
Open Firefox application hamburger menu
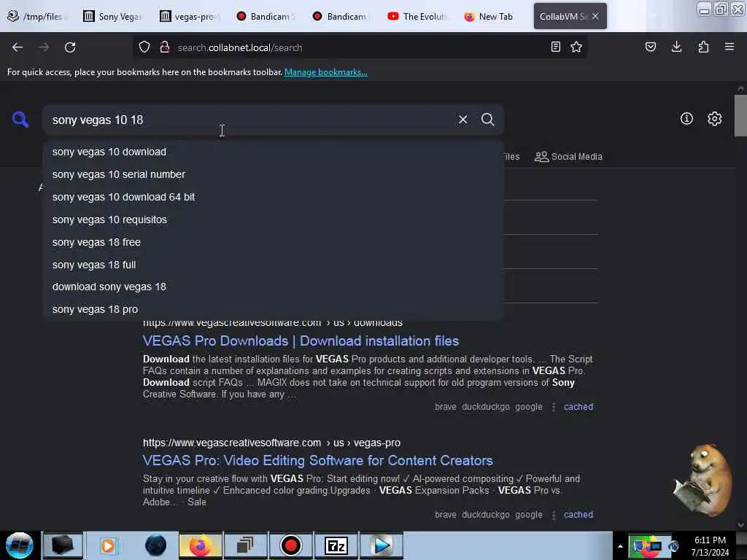[x=729, y=47]
